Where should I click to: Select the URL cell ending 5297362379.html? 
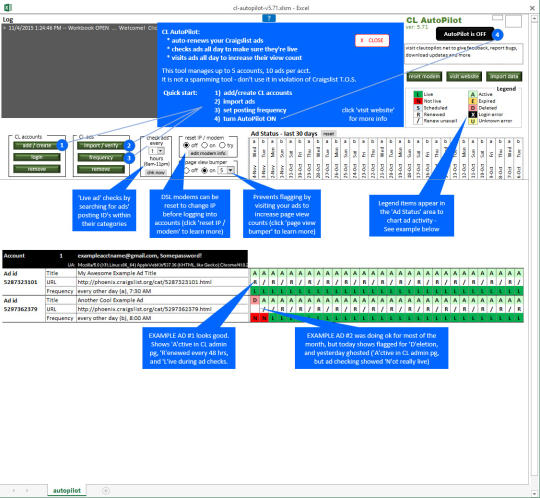(162, 309)
